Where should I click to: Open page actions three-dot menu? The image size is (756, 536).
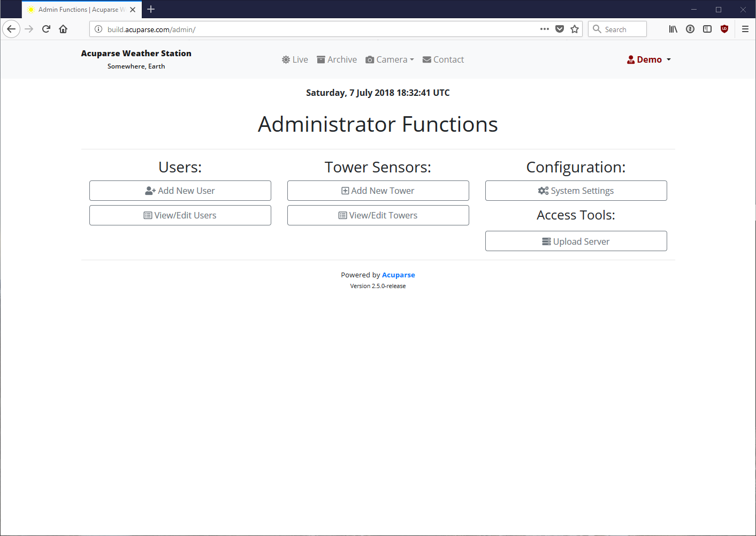tap(545, 29)
